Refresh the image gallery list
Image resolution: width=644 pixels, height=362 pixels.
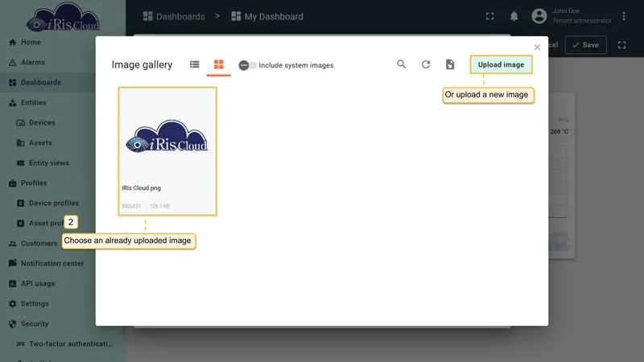click(426, 64)
